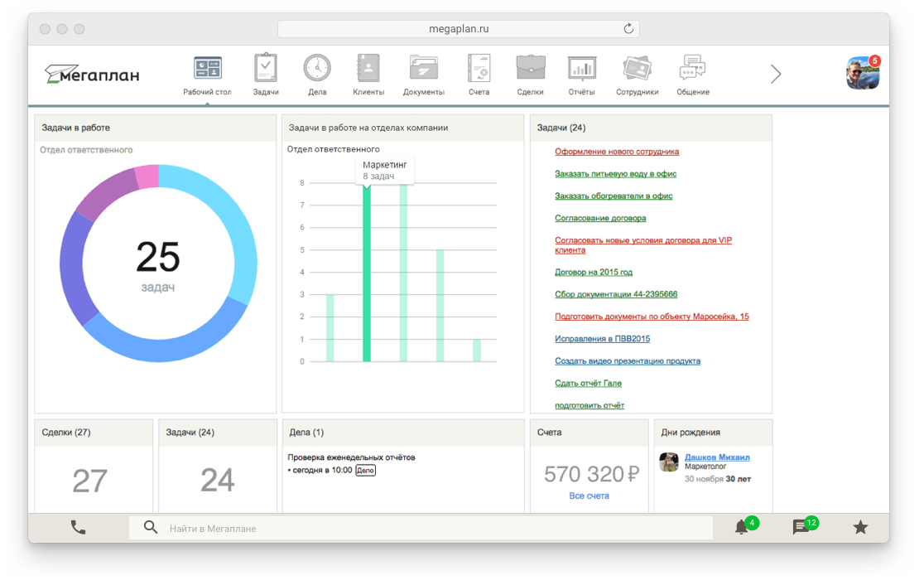Viewport: 924px width, 585px height.
Task: Open the Дела clock icon
Action: pos(316,68)
